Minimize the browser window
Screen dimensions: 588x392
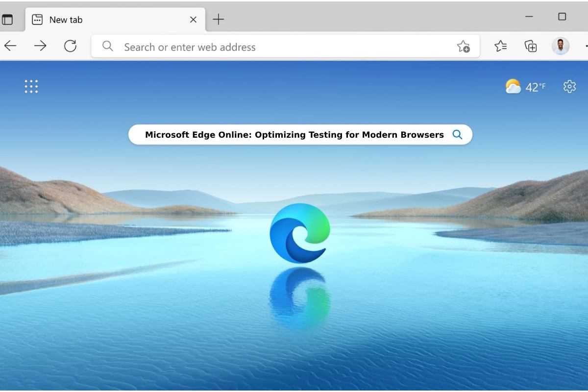529,17
